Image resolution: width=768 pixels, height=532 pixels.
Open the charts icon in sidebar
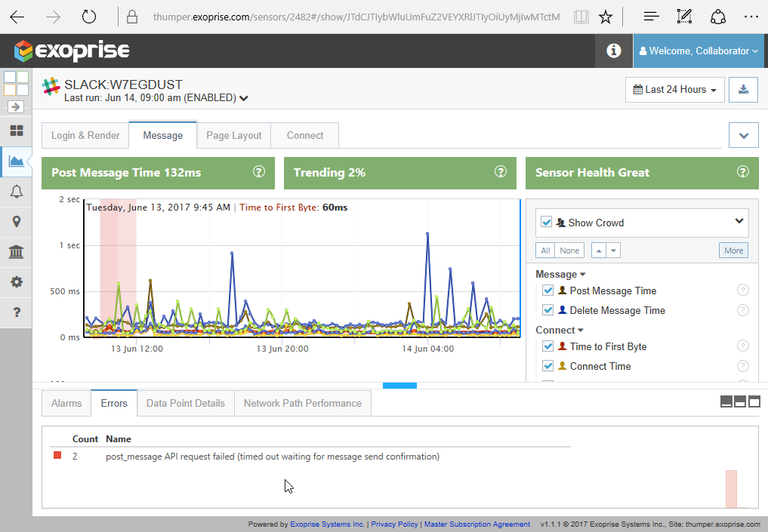point(16,161)
